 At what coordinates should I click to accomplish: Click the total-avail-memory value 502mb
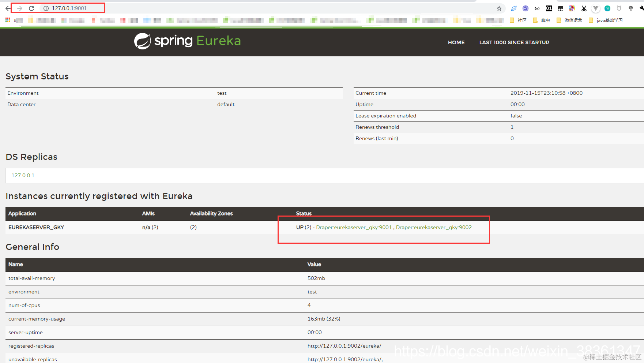click(x=316, y=278)
